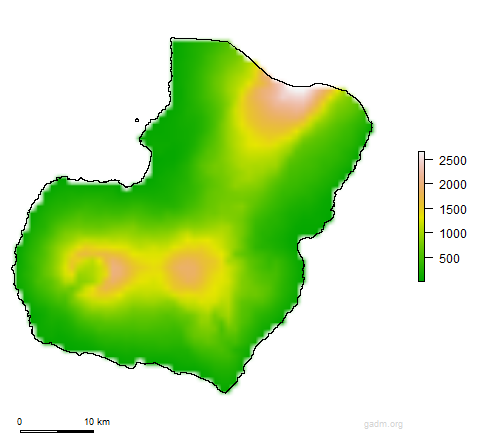
Task: Click the 500 legend label
Action: point(449,258)
